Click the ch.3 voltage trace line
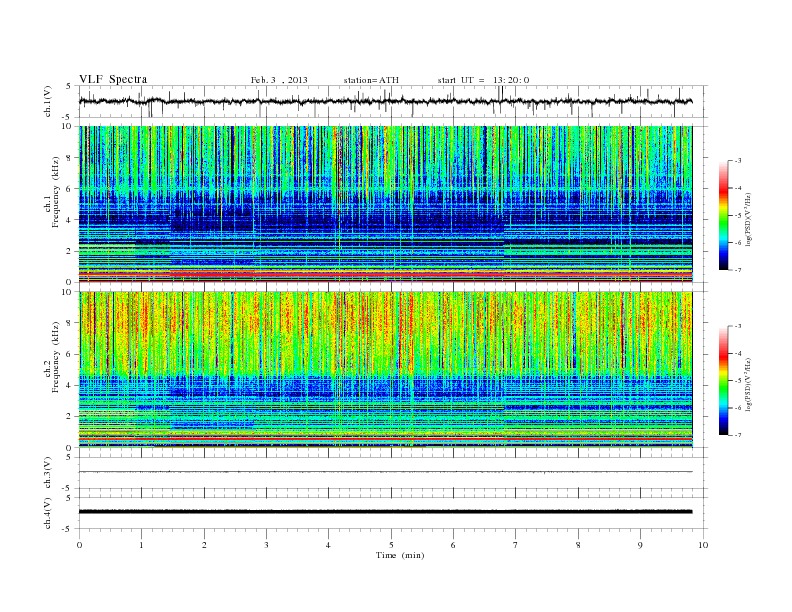 [x=386, y=472]
